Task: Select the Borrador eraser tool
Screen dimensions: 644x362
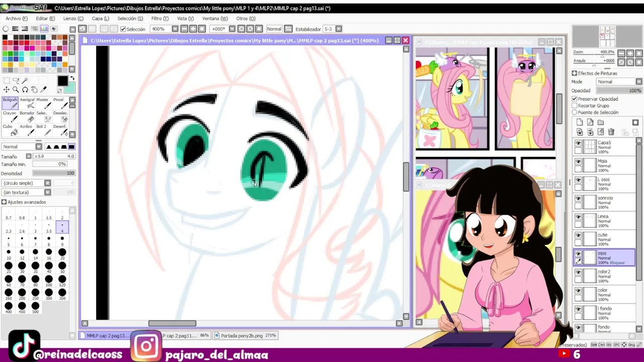Action: (27, 117)
